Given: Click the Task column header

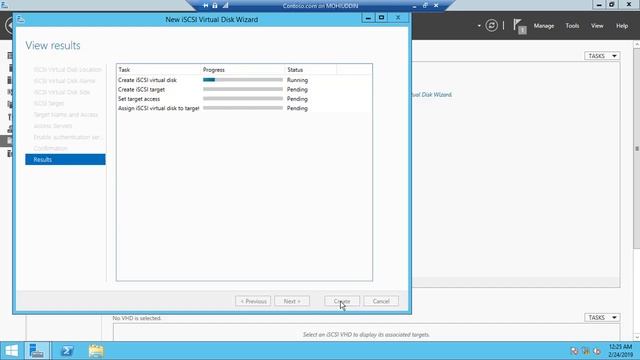Looking at the screenshot, I should tap(159, 70).
